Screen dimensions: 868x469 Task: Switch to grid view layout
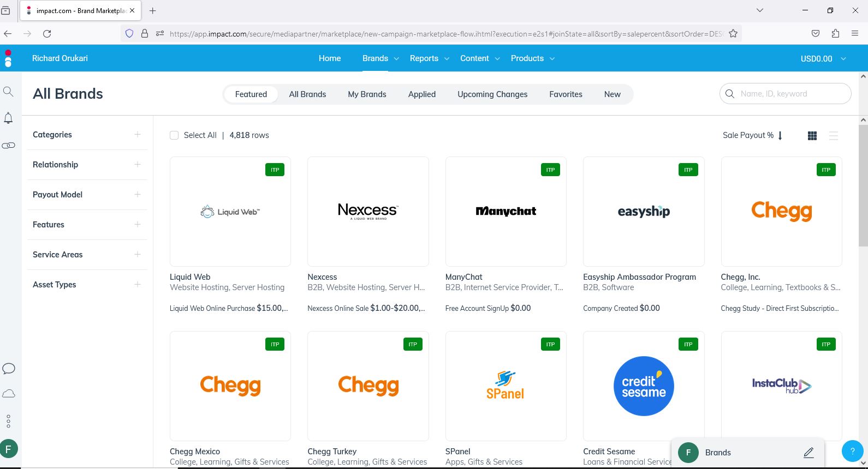pyautogui.click(x=812, y=136)
